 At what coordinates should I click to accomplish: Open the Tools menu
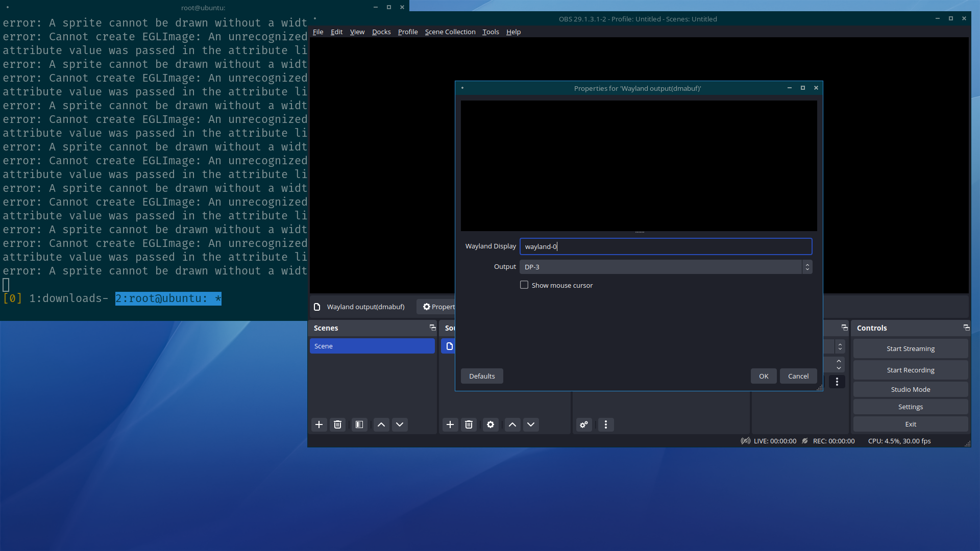[491, 32]
